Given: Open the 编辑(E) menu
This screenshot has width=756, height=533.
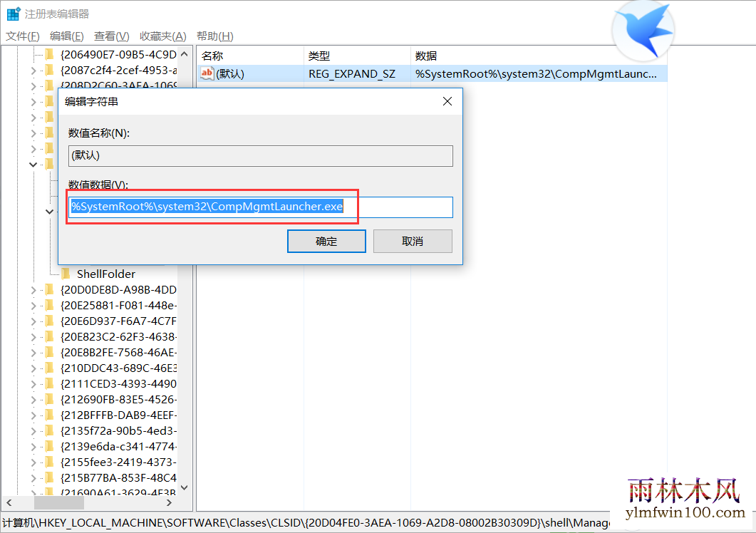Looking at the screenshot, I should coord(66,36).
